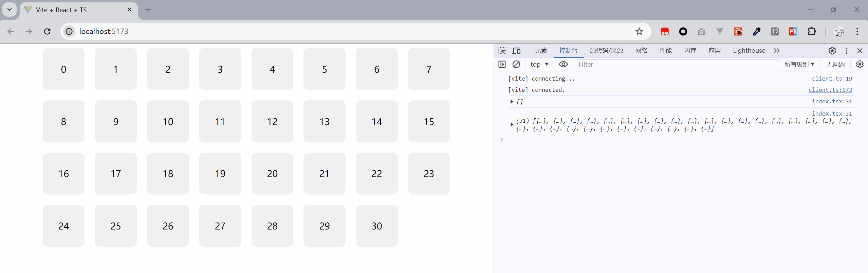This screenshot has width=868, height=273.
Task: Click the grid card numbered 19
Action: [x=220, y=173]
